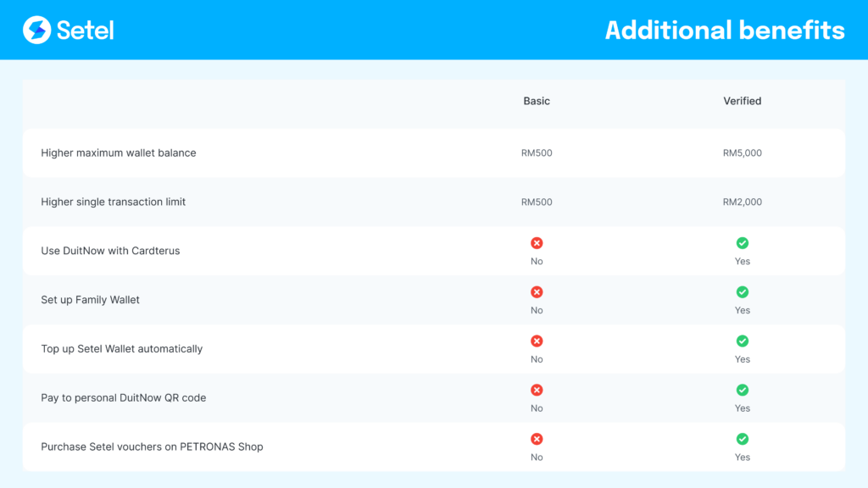Click red X for automatic wallet top up
The width and height of the screenshot is (868, 488).
click(x=537, y=341)
